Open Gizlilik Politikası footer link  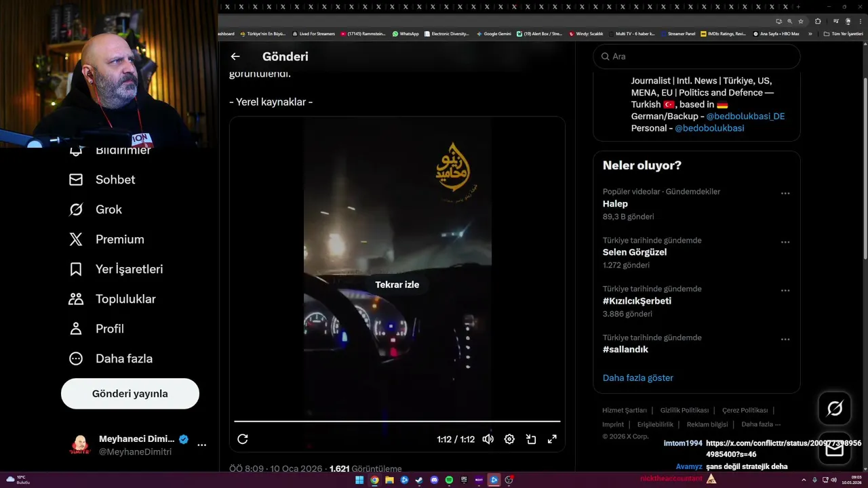[x=684, y=410]
